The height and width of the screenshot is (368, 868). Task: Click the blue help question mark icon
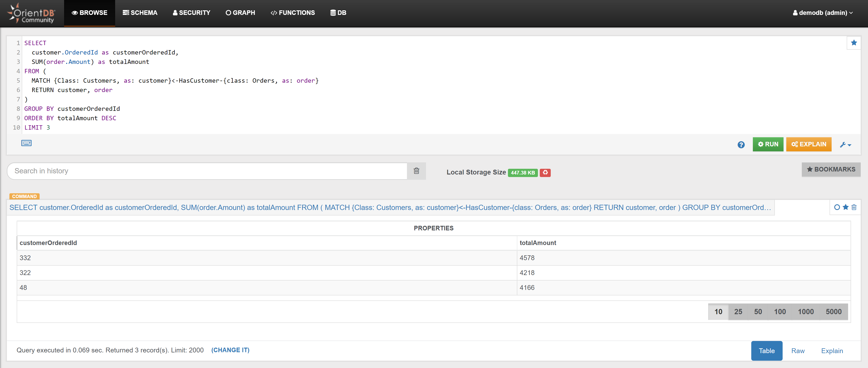pyautogui.click(x=741, y=144)
